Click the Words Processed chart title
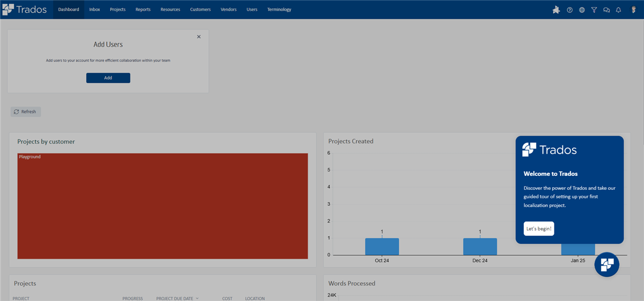The width and height of the screenshot is (644, 301). tap(352, 283)
